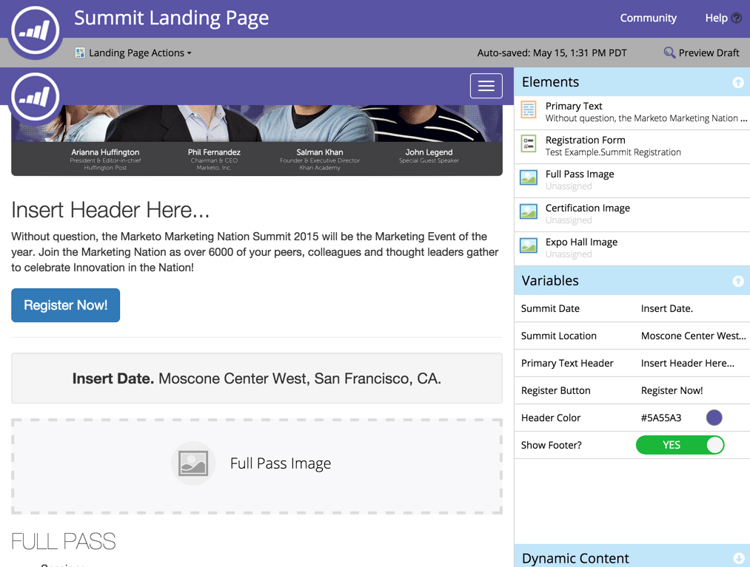Screen dimensions: 750x567
Task: Click the Show Footer? variable label
Action: click(551, 445)
